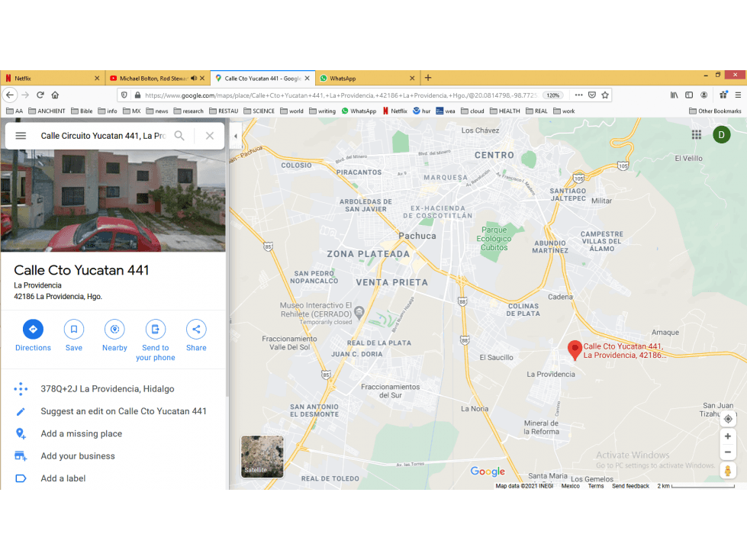Mute the Michael Bolton YouTube tab audio

[193, 78]
